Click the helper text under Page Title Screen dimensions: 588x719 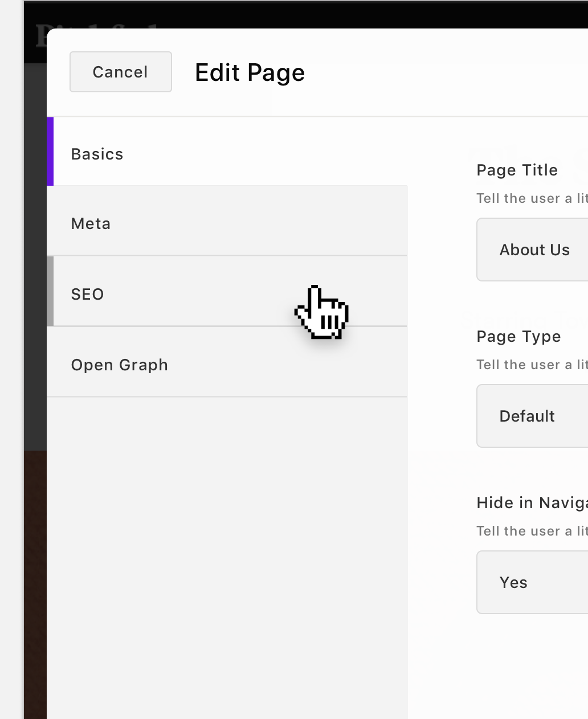point(530,198)
